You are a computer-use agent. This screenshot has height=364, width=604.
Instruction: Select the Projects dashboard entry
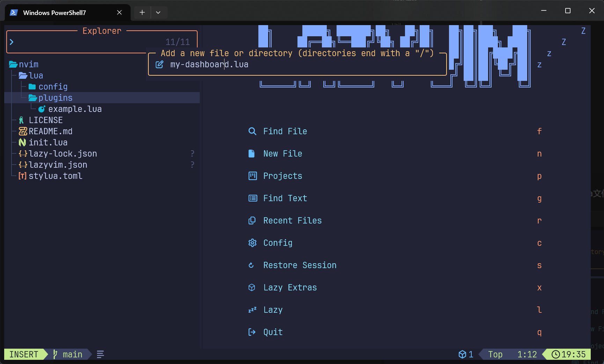395,176
